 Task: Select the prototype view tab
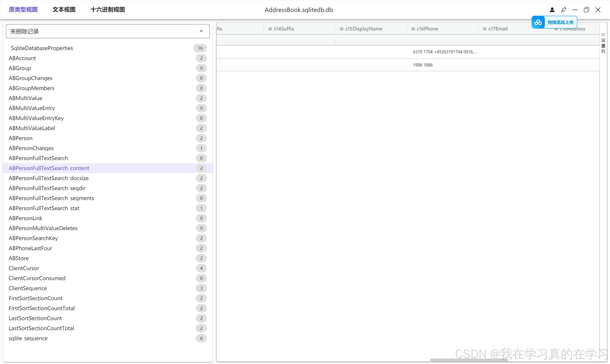tap(23, 10)
